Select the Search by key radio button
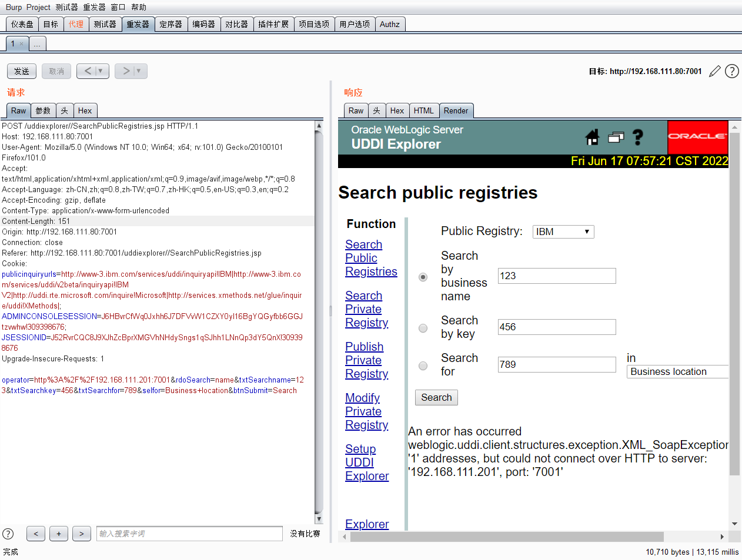This screenshot has width=742, height=560. [x=423, y=328]
